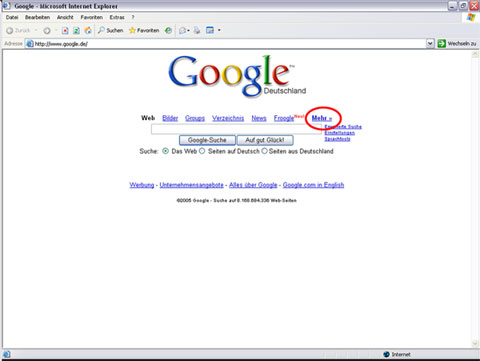Open the Extras menu
Image resolution: width=480 pixels, height=361 pixels.
click(117, 17)
